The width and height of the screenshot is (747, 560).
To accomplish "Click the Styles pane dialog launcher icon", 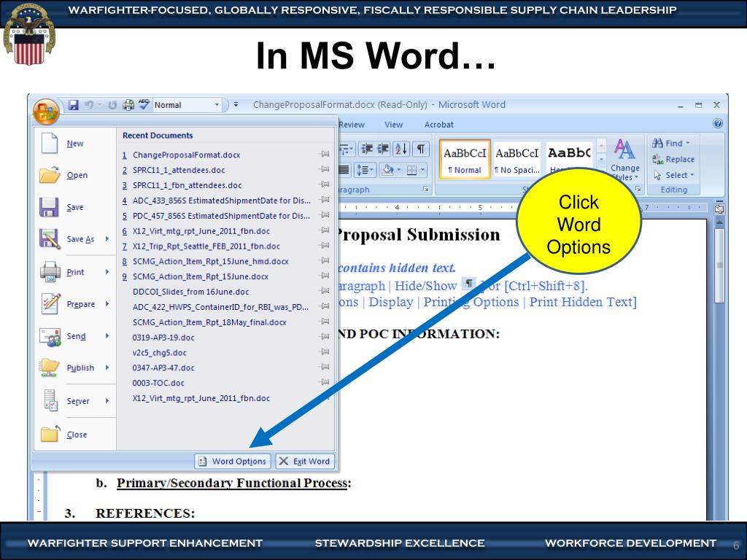I will [638, 190].
